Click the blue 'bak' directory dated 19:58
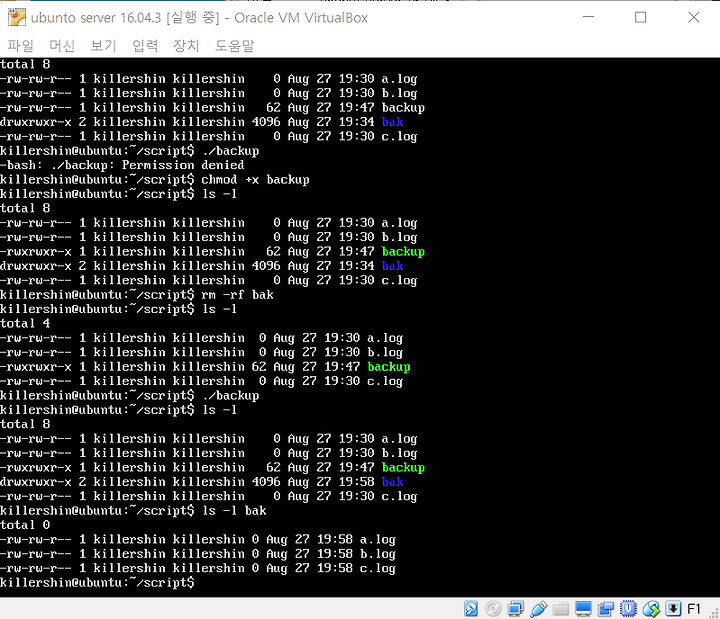 393,482
